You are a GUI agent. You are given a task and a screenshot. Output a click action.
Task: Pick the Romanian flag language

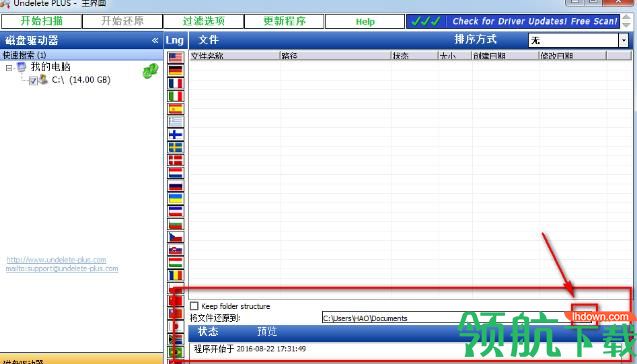click(x=176, y=275)
